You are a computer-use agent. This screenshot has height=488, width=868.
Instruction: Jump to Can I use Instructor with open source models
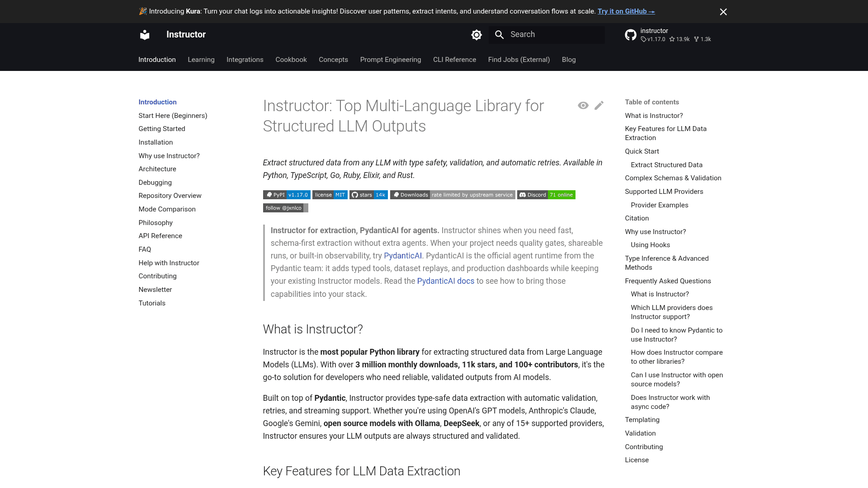point(677,380)
